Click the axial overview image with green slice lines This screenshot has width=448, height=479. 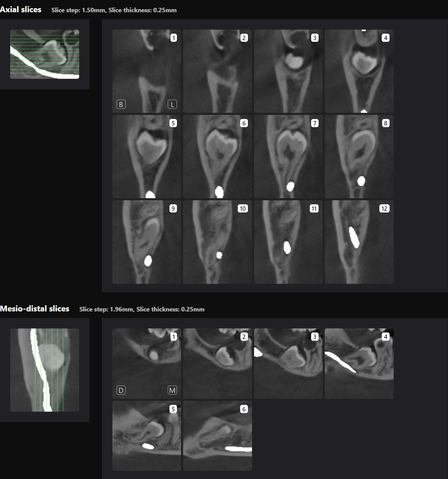(x=44, y=53)
